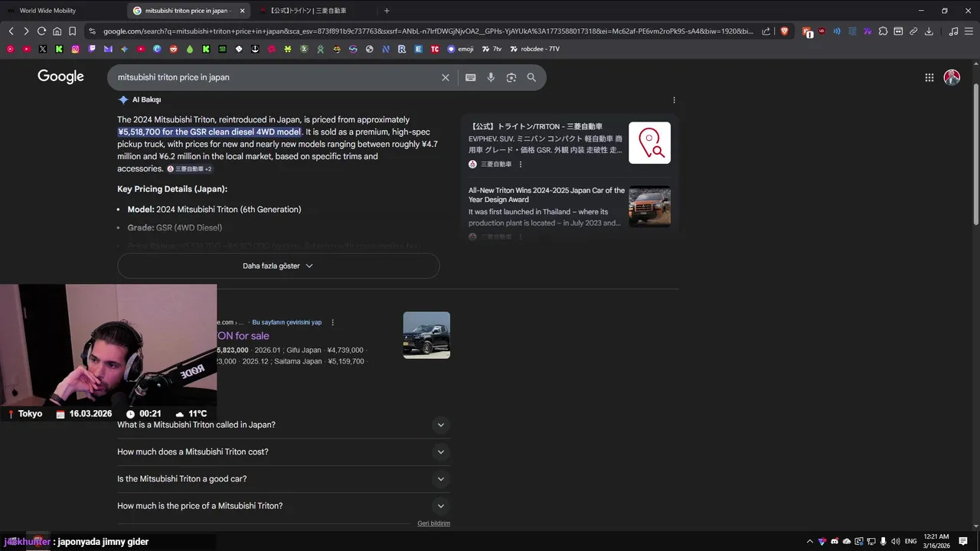
Task: Open the Google account profile avatar
Action: (x=952, y=77)
